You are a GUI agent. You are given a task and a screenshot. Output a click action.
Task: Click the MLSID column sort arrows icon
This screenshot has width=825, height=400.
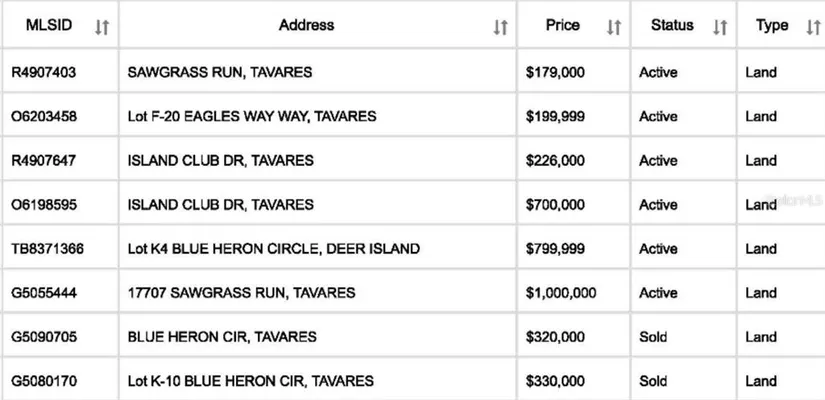(101, 28)
